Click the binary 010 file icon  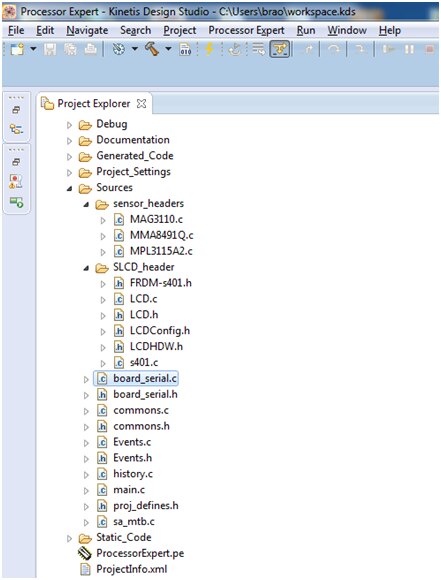(x=185, y=49)
